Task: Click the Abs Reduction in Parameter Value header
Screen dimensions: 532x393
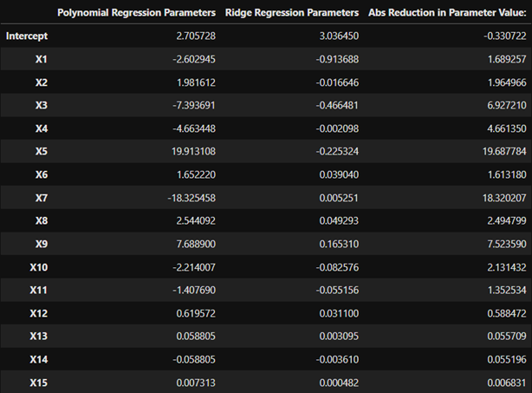Action: tap(447, 12)
